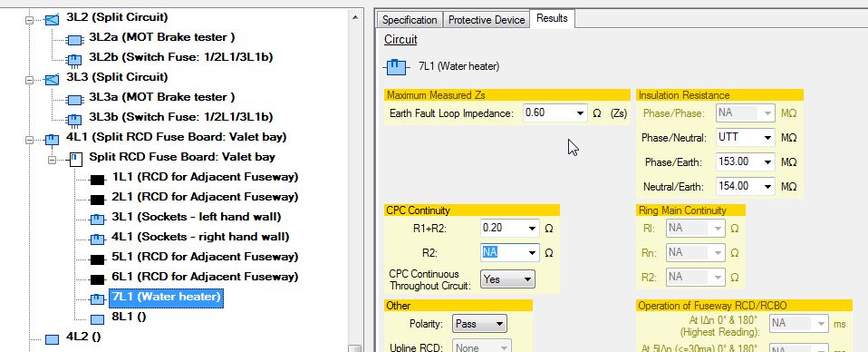Screen dimensions: 868x352
Task: Select the 4L2 () tree item
Action: pos(83,337)
